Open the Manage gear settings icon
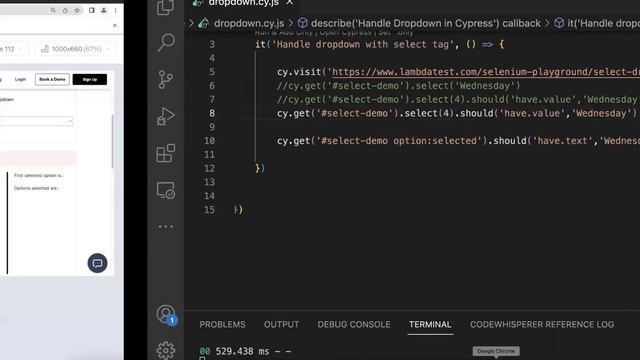The image size is (640, 360). (166, 350)
